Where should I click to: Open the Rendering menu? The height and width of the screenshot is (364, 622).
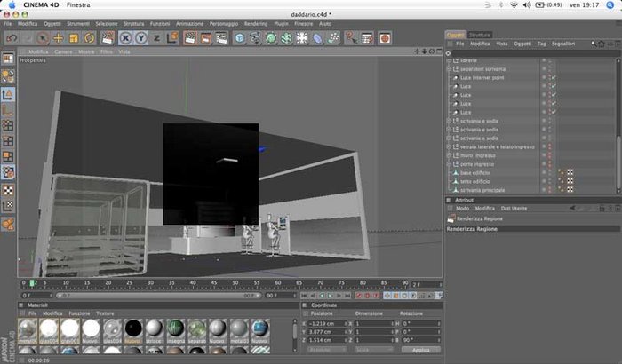[x=256, y=24]
